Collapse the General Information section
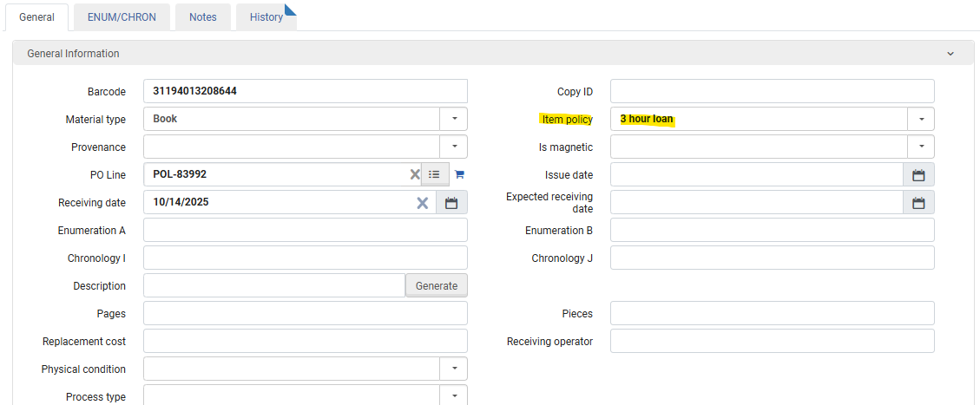The height and width of the screenshot is (405, 980). point(950,54)
